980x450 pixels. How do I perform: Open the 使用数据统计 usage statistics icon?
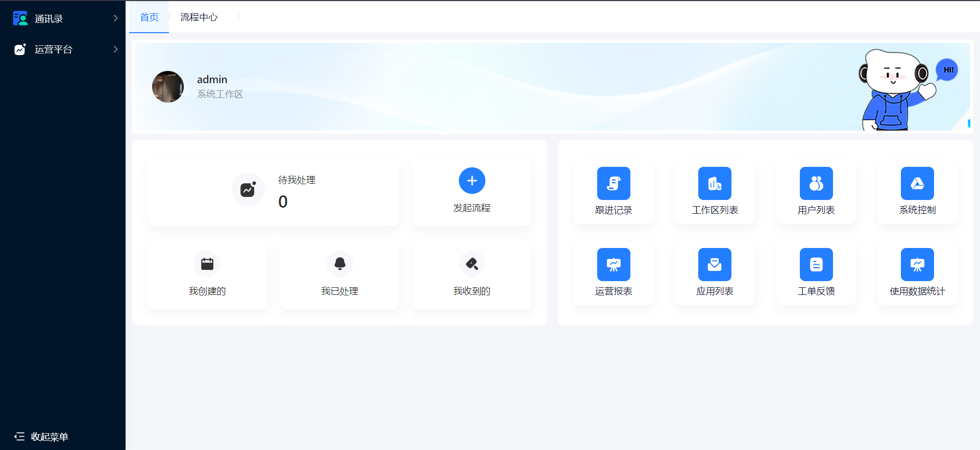(917, 265)
